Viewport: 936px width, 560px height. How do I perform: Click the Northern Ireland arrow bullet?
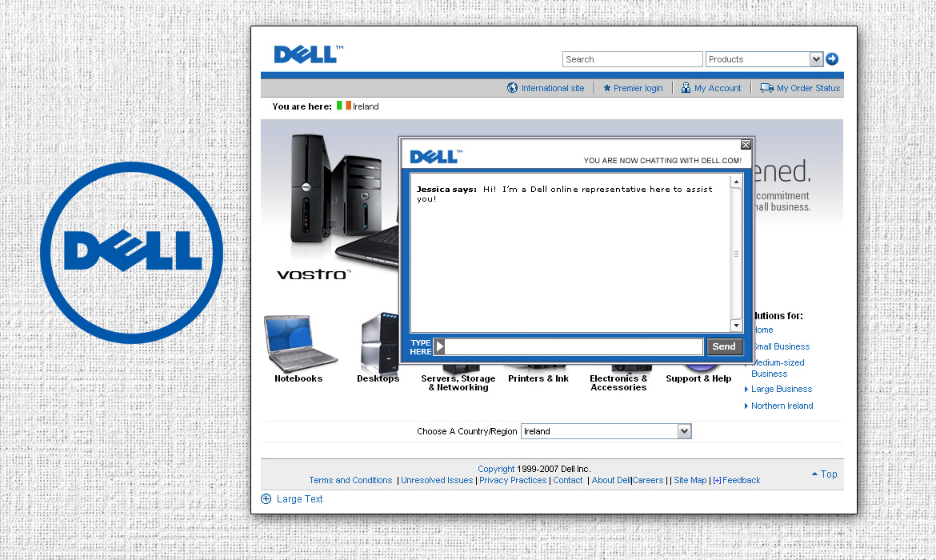click(x=746, y=406)
